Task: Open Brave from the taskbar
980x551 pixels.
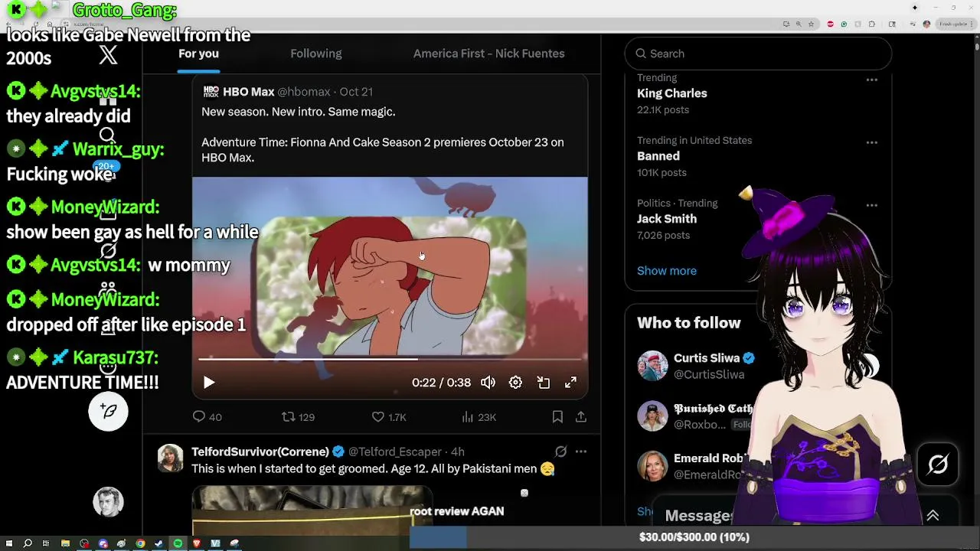Action: coord(197,543)
